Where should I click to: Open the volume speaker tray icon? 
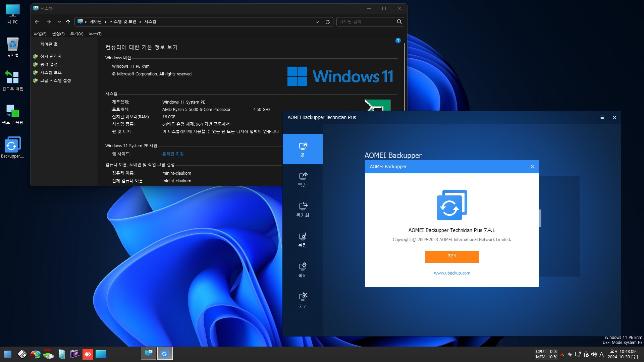594,354
